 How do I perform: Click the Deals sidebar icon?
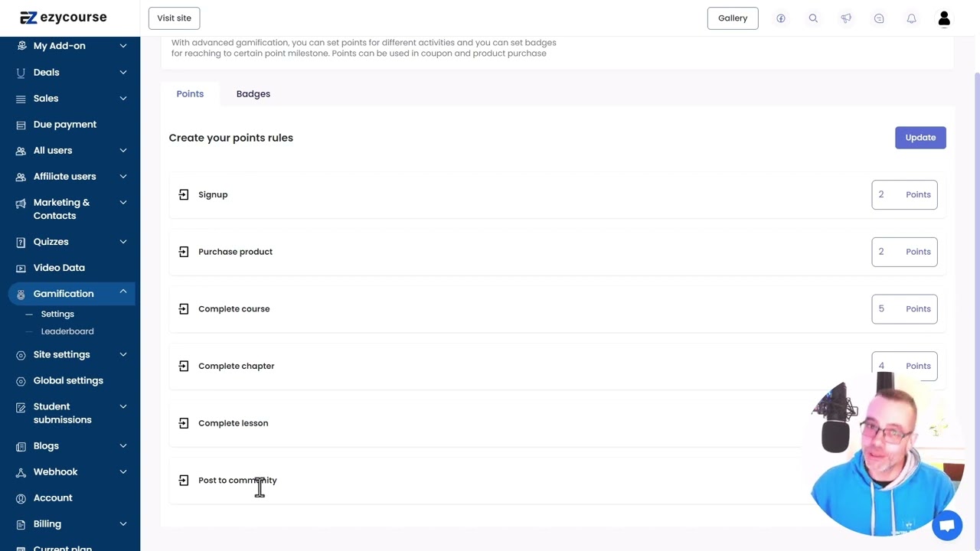21,72
